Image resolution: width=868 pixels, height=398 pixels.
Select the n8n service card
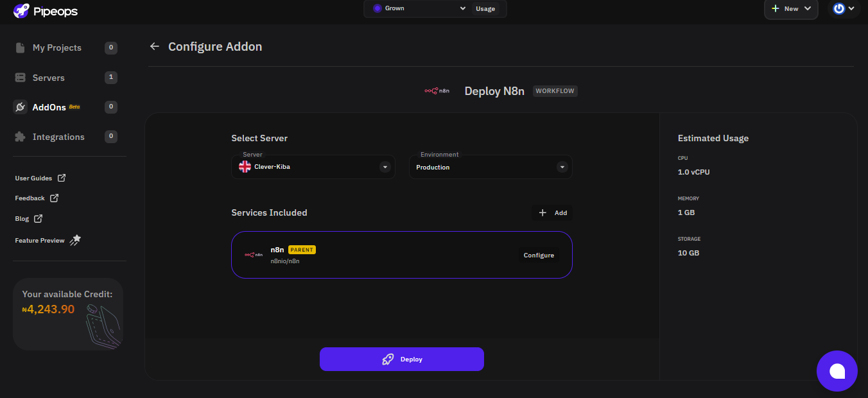pyautogui.click(x=402, y=255)
